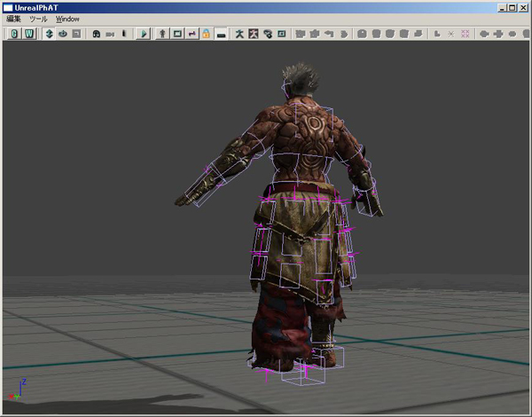The width and height of the screenshot is (532, 417).
Task: Click the third grey rounded cube icon
Action: [390, 34]
